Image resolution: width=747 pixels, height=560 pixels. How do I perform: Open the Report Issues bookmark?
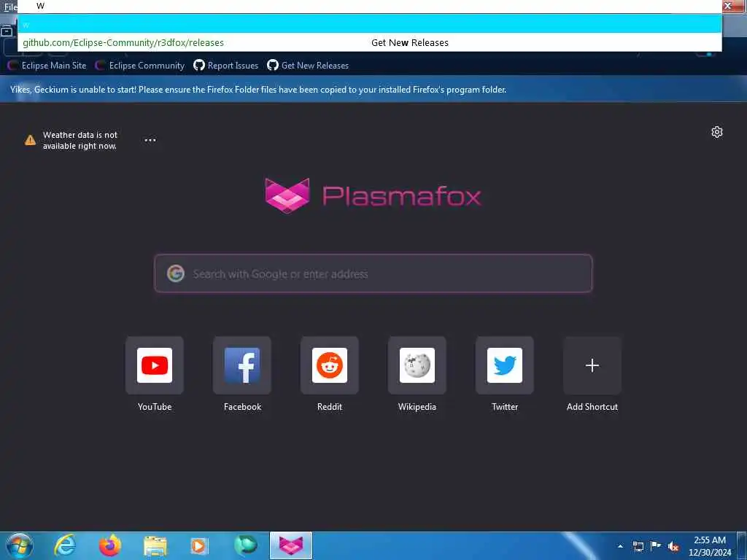(x=226, y=65)
